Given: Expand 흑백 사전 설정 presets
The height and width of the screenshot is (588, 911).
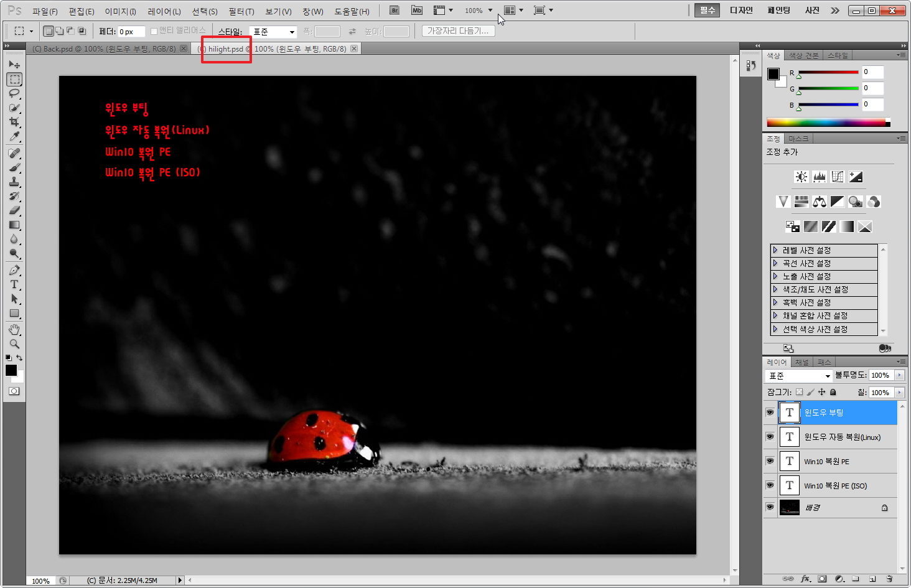Looking at the screenshot, I should click(x=775, y=302).
